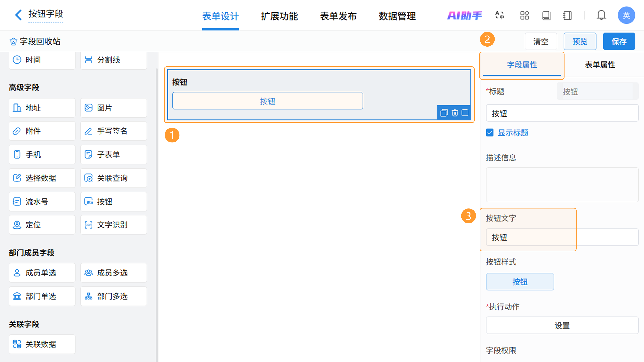Copy the selected button field
Image resolution: width=644 pixels, height=362 pixels.
click(x=444, y=113)
